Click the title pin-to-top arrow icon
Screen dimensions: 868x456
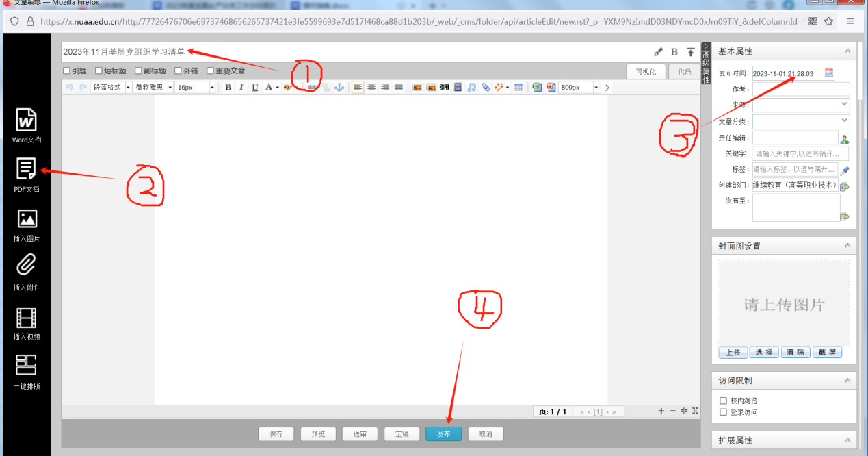tap(691, 51)
